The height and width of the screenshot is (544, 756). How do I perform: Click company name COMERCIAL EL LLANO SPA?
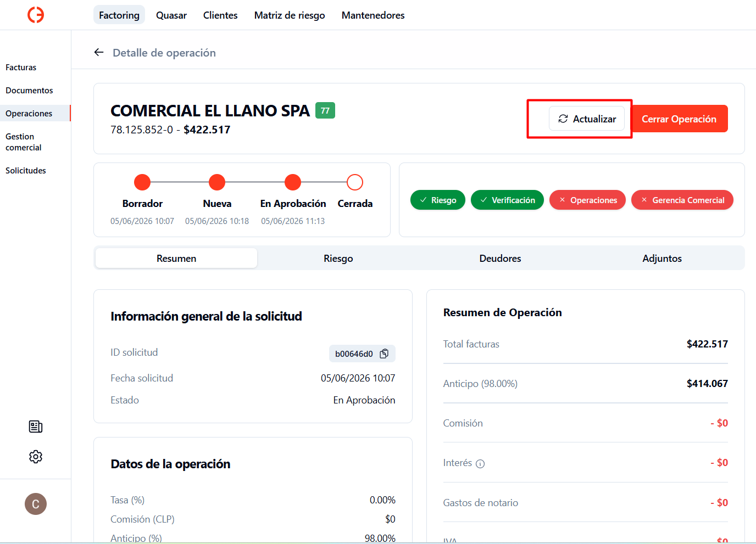(x=210, y=111)
